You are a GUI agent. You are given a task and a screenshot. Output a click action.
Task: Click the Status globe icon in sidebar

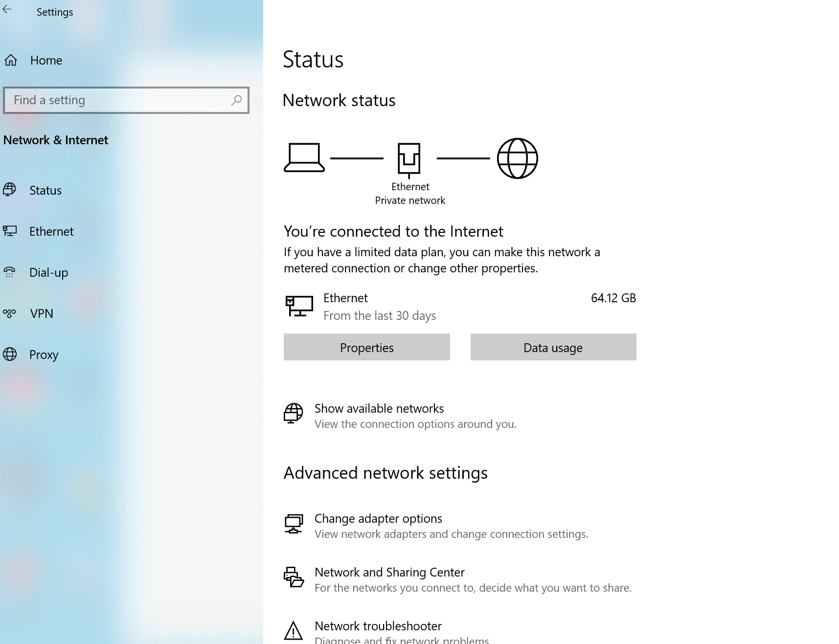(9, 190)
